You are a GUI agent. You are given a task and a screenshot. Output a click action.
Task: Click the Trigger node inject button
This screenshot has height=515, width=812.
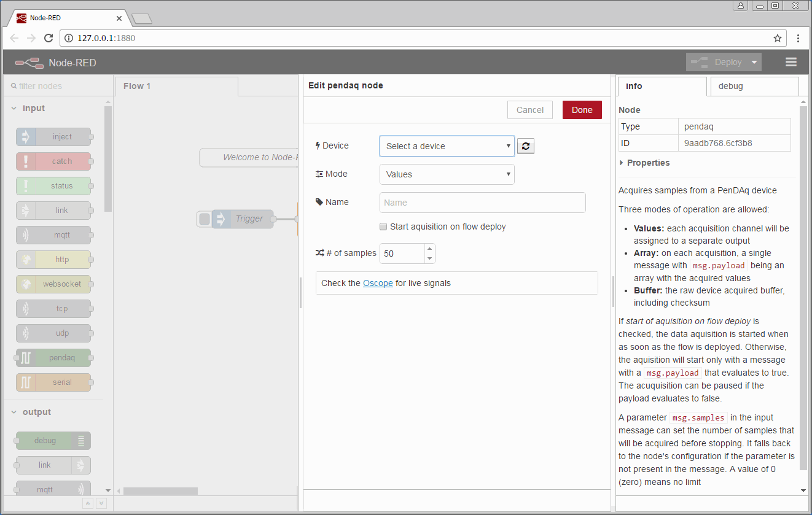pos(205,219)
